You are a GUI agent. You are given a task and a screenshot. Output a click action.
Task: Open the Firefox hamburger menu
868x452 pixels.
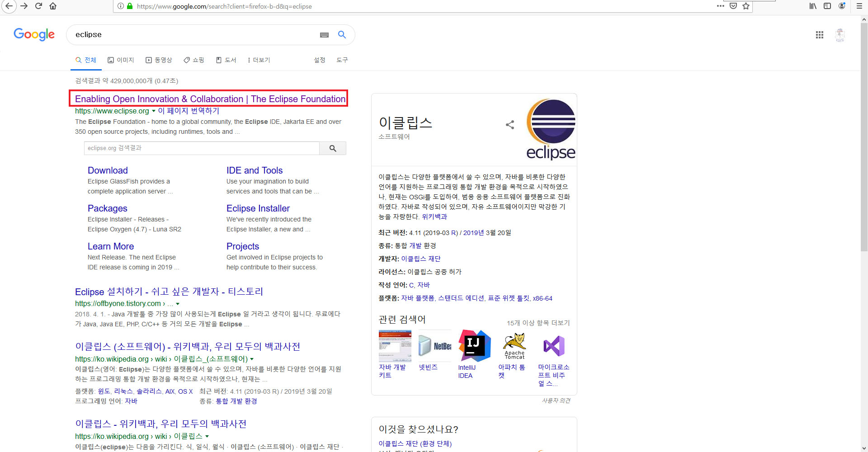pos(859,6)
